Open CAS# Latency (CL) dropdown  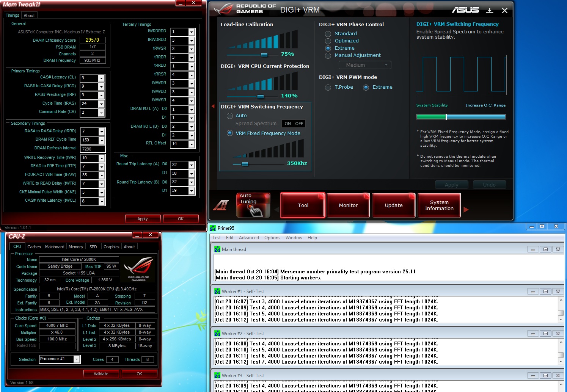(x=101, y=78)
